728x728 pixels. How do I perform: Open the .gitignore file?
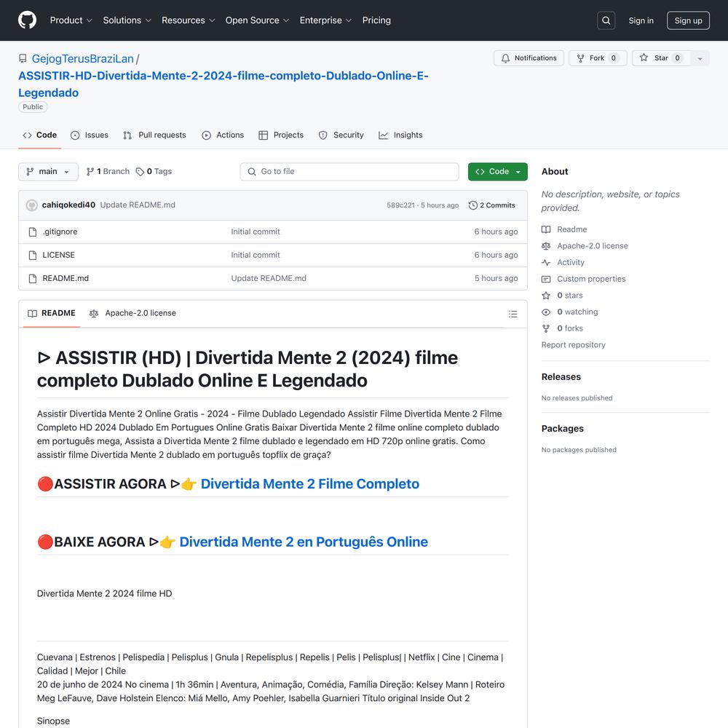[x=60, y=232]
